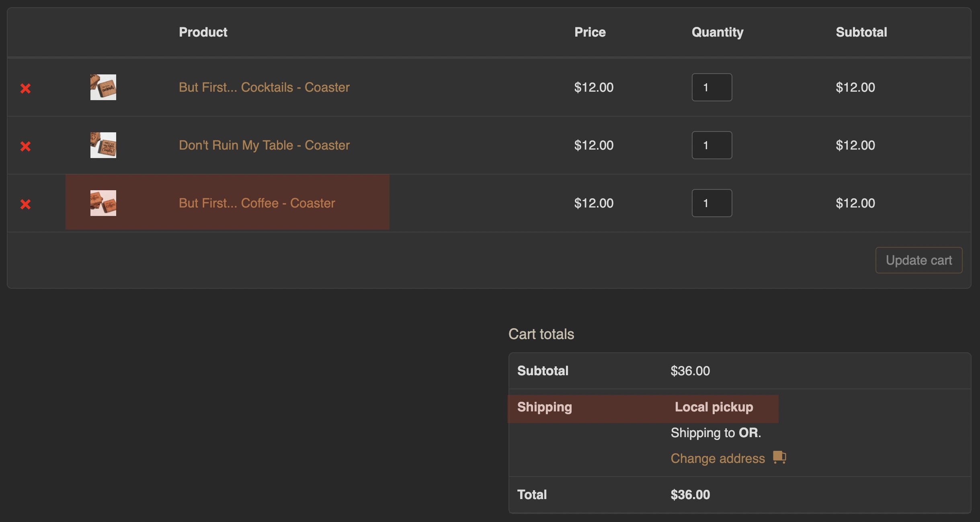The image size is (980, 522).
Task: Focus quantity field for Cocktails coaster
Action: [x=712, y=87]
